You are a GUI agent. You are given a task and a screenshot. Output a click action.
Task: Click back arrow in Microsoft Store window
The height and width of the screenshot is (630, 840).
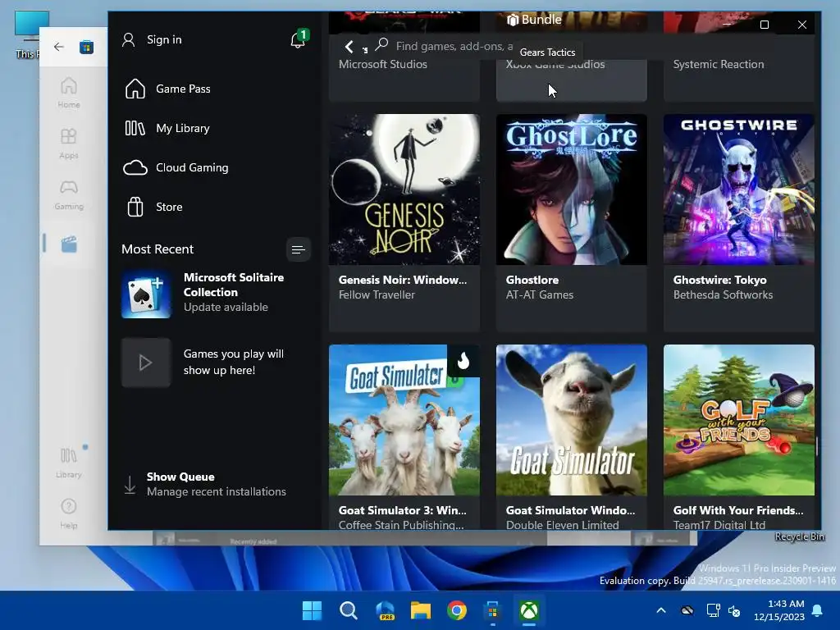click(x=59, y=47)
